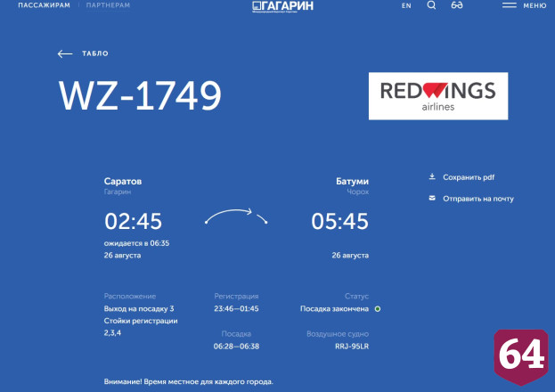Click the green status dot indicator
The image size is (555, 392).
click(x=378, y=309)
